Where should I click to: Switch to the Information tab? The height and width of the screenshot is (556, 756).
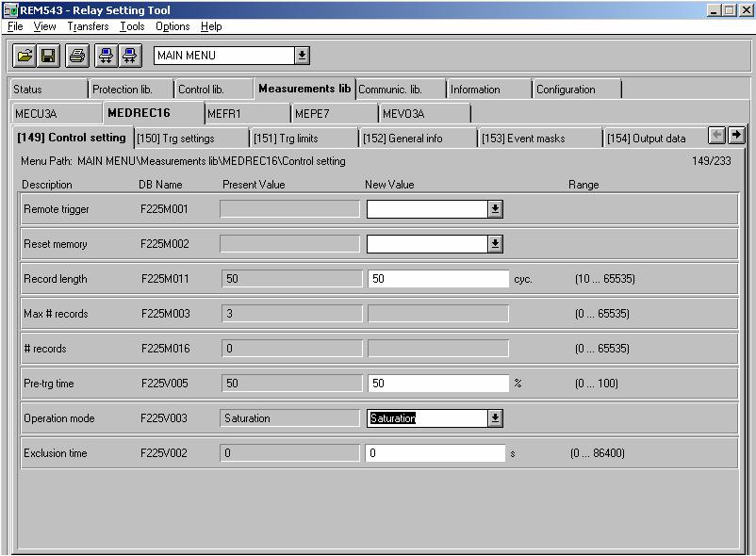coord(489,90)
